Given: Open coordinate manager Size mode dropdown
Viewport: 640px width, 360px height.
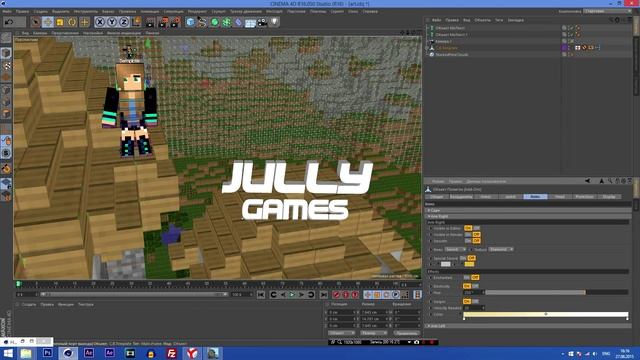Looking at the screenshot, I should pyautogui.click(x=373, y=333).
